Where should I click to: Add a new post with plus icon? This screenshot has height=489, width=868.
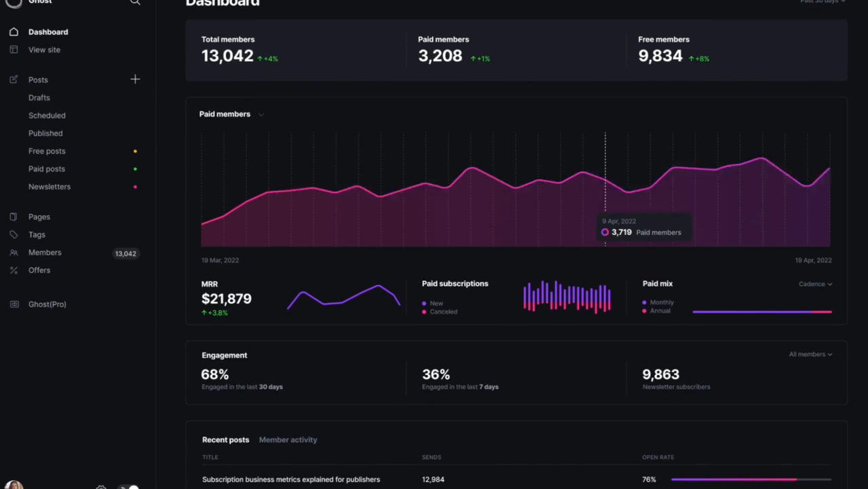point(135,79)
